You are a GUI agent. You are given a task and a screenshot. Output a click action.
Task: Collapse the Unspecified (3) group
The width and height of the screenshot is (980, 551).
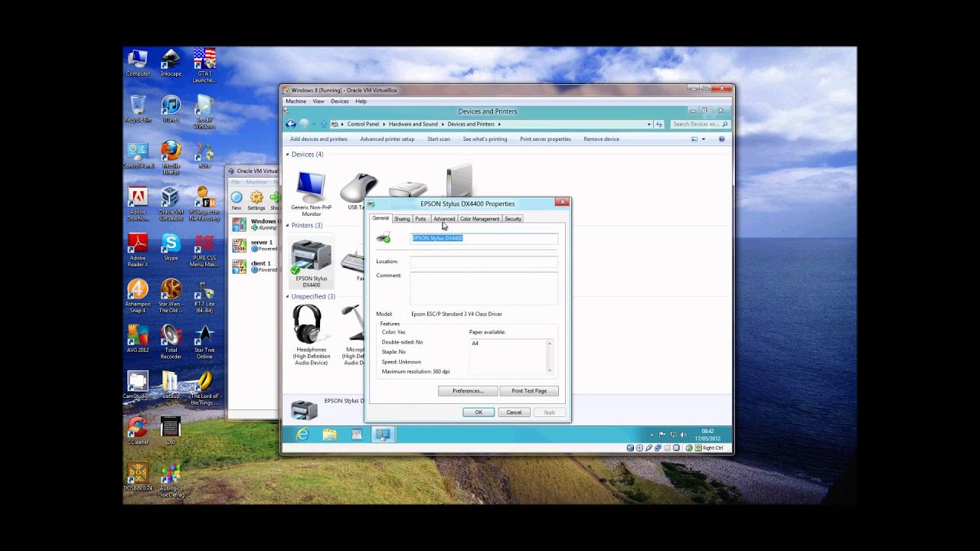pos(288,296)
